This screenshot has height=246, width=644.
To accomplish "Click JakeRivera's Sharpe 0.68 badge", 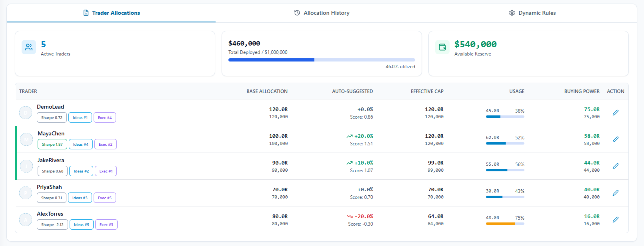I will pos(52,171).
